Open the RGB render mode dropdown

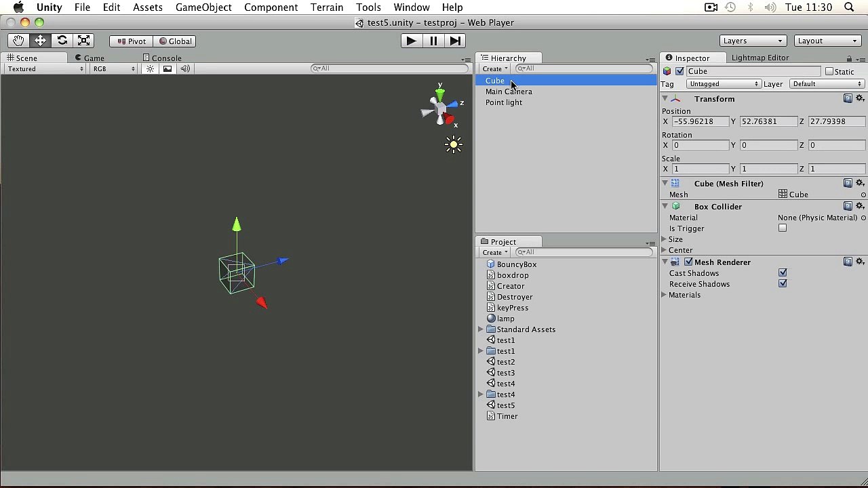tap(114, 69)
